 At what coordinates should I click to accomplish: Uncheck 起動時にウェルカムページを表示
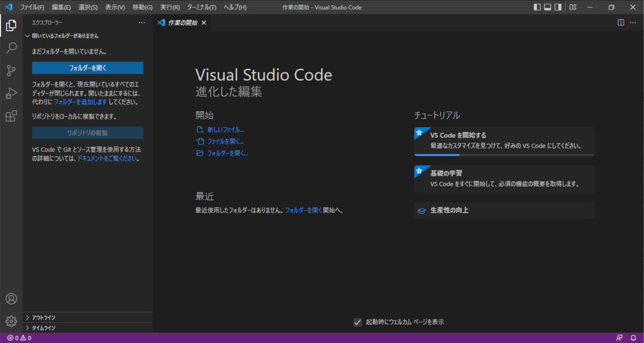(358, 322)
